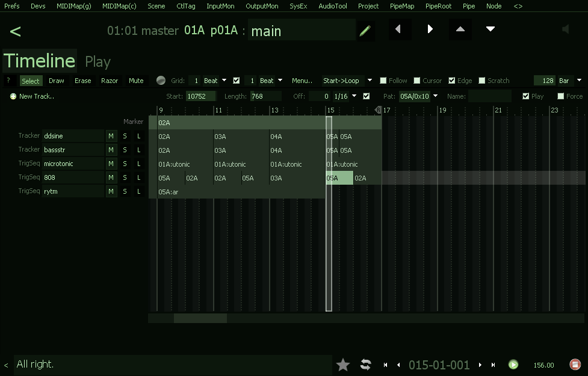The height and width of the screenshot is (376, 588).
Task: Enable the Follow checkbox
Action: click(x=383, y=81)
